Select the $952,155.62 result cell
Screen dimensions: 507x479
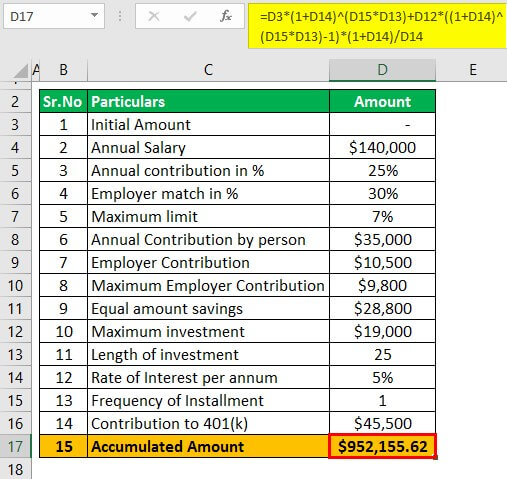coord(382,446)
